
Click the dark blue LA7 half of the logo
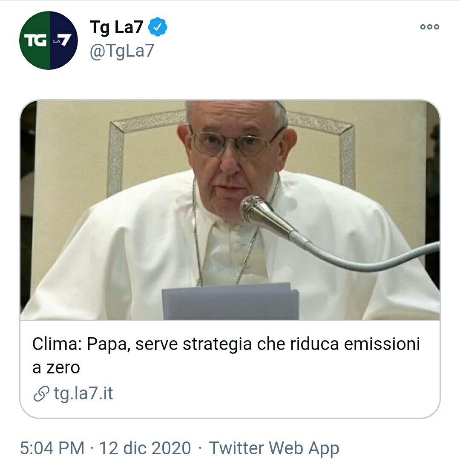[63, 40]
